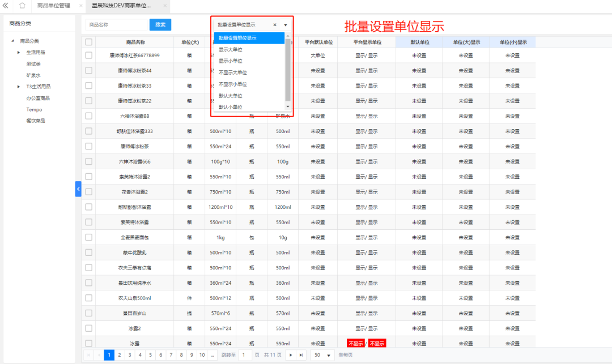The image size is (612, 364).
Task: Click the double-chevron collapse icon at top left
Action: click(x=6, y=6)
